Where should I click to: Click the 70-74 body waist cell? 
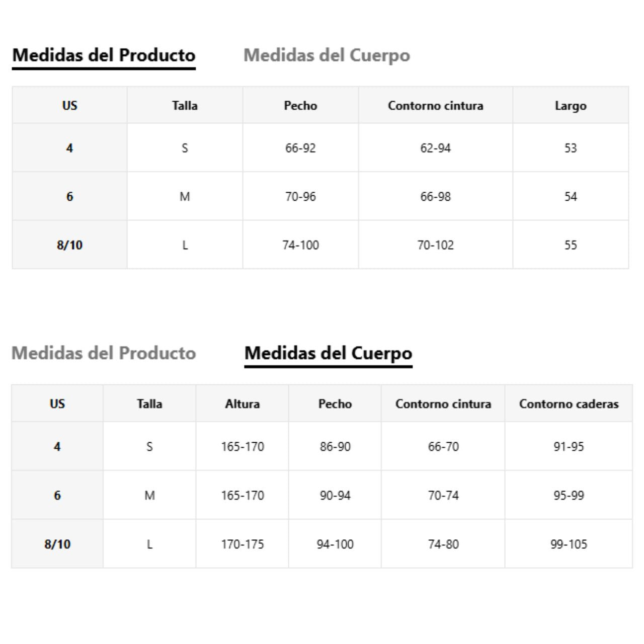(443, 496)
